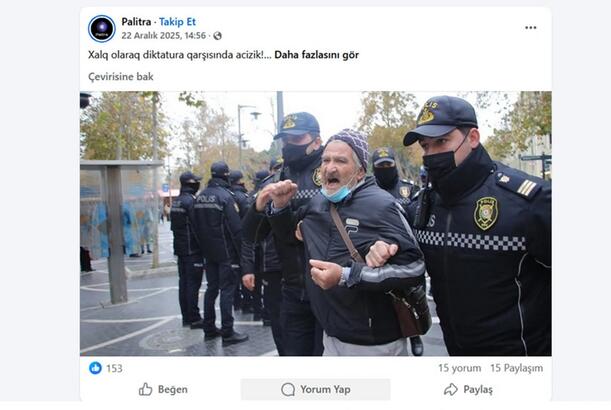Open the 153 reactions count

click(x=114, y=368)
